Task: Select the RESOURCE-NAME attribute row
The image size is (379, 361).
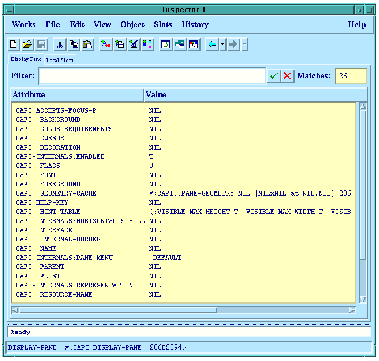Action: (x=184, y=294)
